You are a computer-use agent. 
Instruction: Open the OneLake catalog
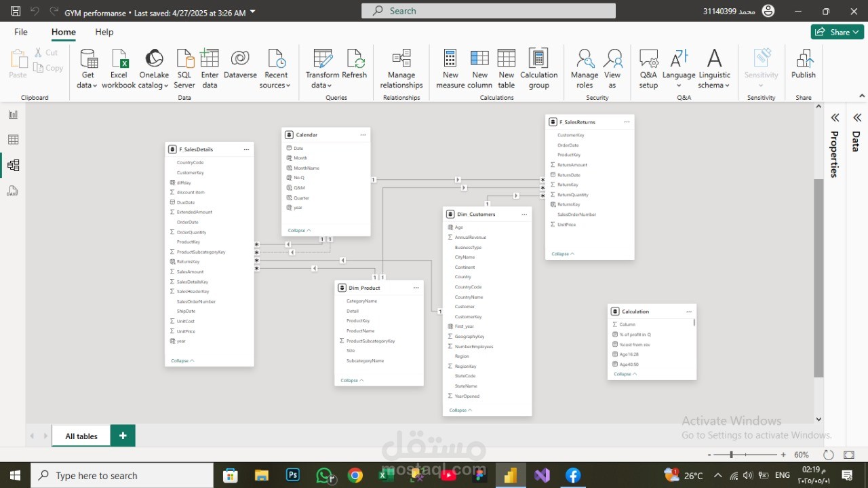click(x=154, y=69)
